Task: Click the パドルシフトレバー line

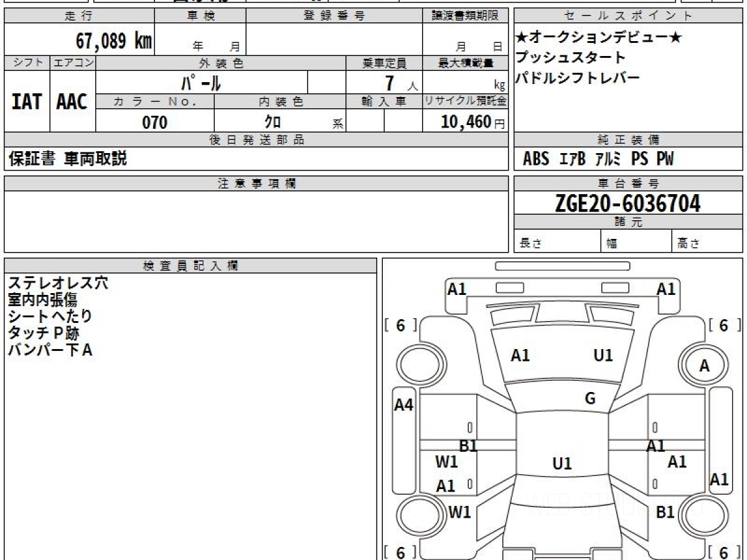Action: pyautogui.click(x=577, y=78)
